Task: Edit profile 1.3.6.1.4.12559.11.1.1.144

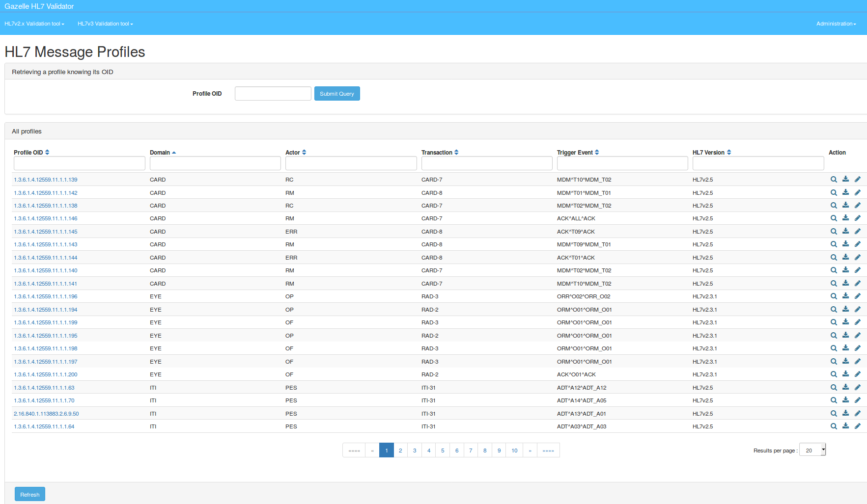Action: pos(858,257)
